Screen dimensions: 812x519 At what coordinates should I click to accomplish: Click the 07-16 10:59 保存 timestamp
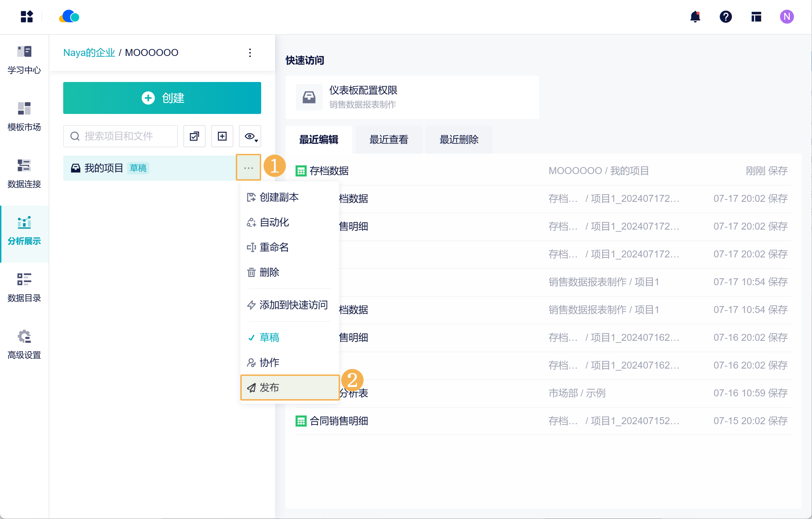click(x=751, y=393)
